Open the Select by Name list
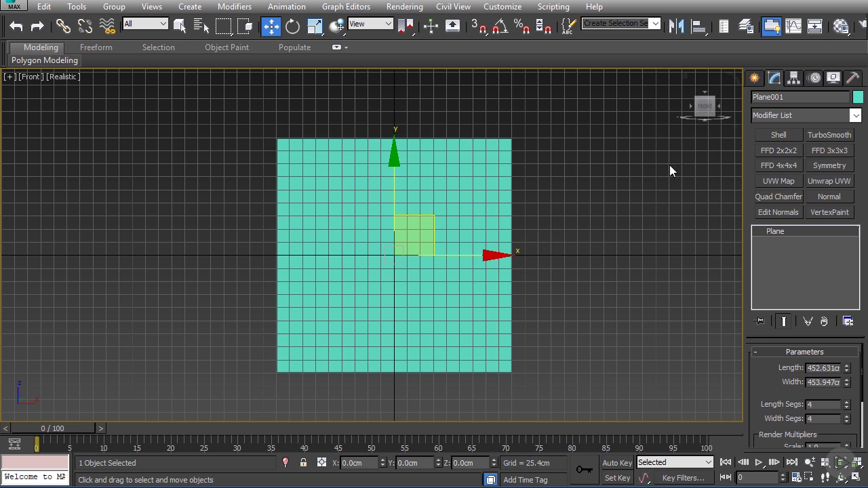Screen dimensions: 868x488 tap(201, 26)
